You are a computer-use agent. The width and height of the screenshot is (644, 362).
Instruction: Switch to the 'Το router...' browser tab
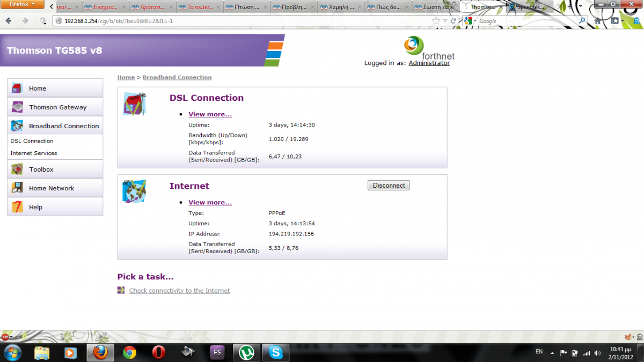point(200,8)
